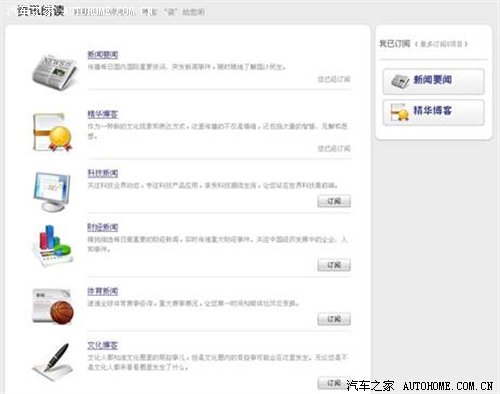Viewport: 500px width, 394px height.
Task: Click the 我已订阅 panel heading
Action: click(395, 44)
